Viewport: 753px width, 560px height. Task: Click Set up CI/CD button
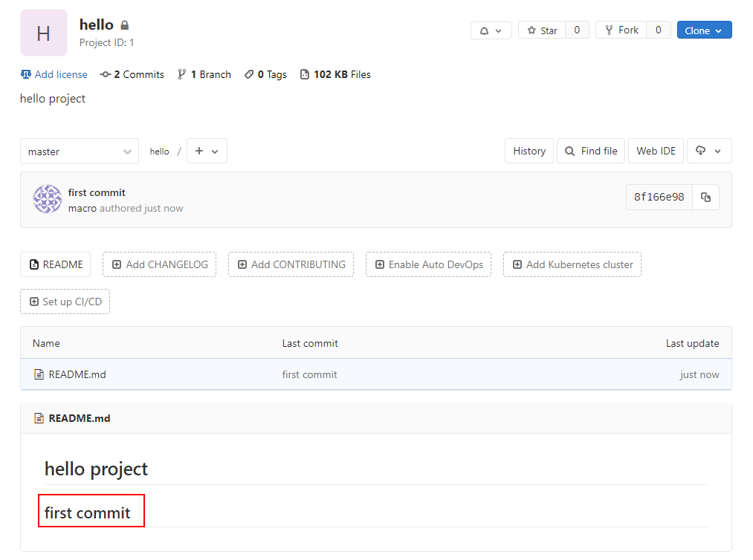click(x=65, y=302)
